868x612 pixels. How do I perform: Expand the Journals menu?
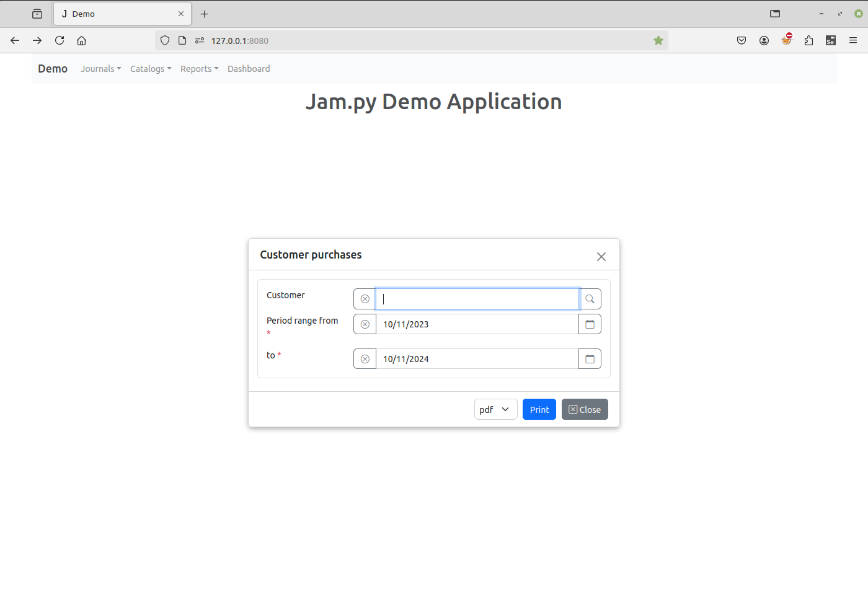[x=100, y=68]
